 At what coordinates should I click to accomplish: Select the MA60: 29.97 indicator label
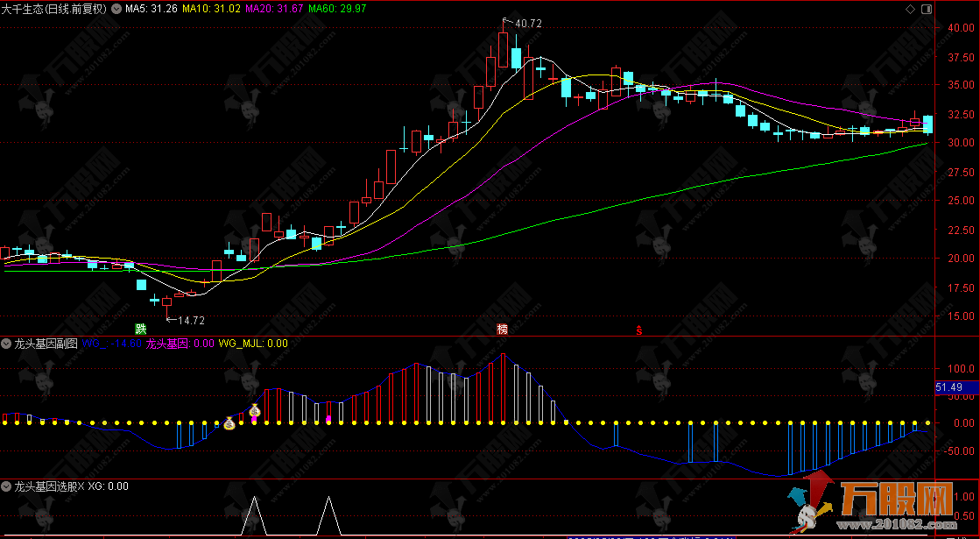click(x=337, y=9)
